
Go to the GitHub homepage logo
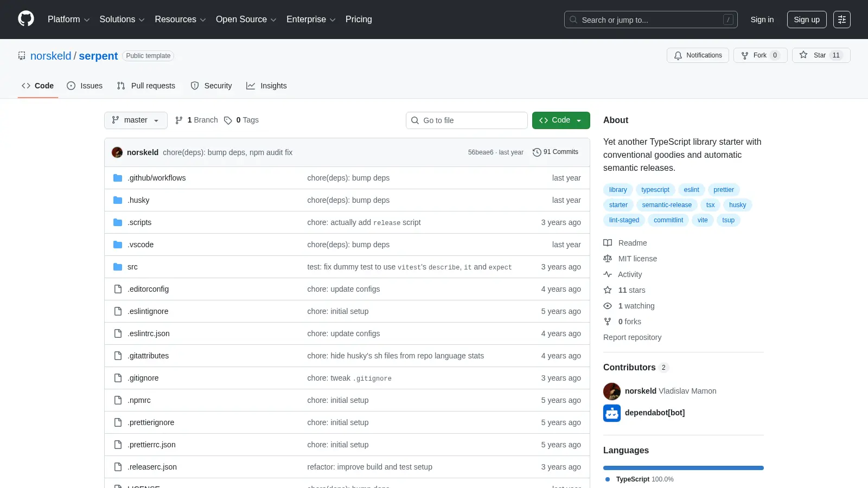coord(26,19)
